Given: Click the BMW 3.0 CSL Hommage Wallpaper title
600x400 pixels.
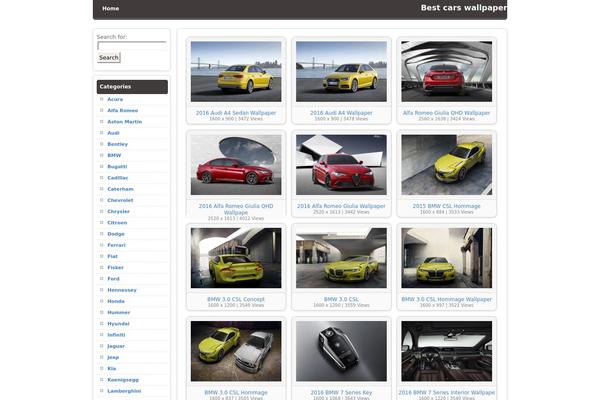Looking at the screenshot, I should pos(447,299).
